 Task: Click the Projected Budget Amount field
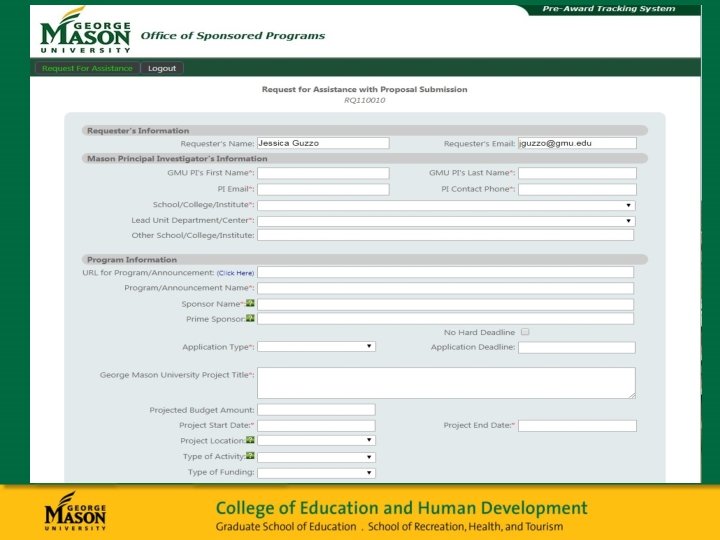(x=316, y=409)
